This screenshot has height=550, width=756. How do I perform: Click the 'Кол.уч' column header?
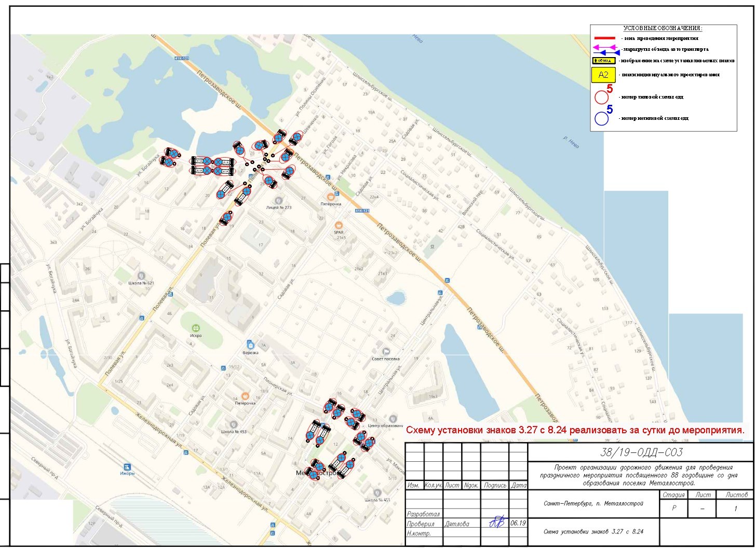[x=433, y=486]
